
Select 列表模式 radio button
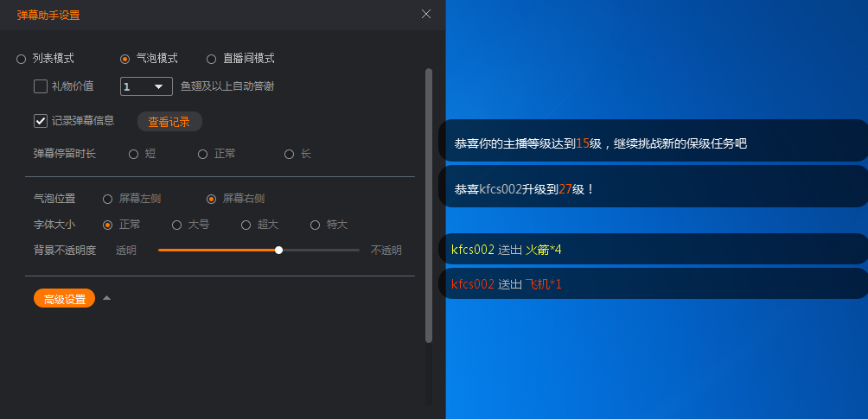(21, 59)
